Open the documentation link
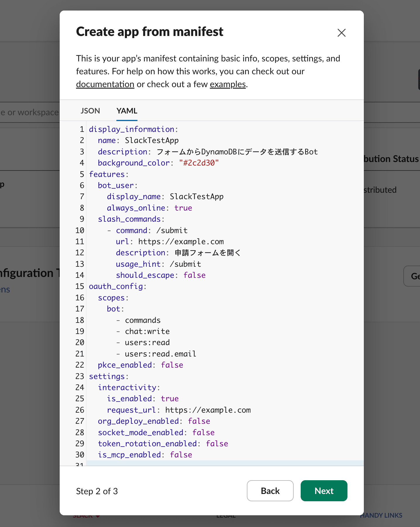Viewport: 420px width, 527px height. coord(105,84)
